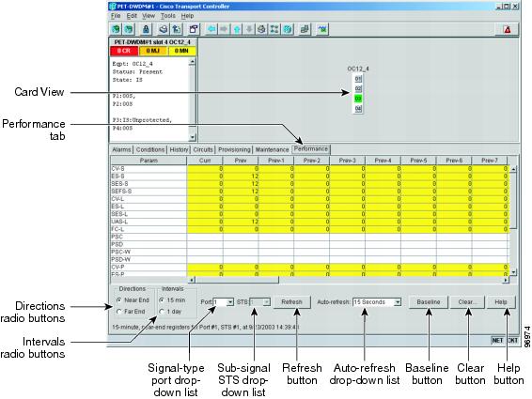Click the orange 0 MJ alarm indicator
Image resolution: width=532 pixels, height=399 pixels.
pos(153,51)
